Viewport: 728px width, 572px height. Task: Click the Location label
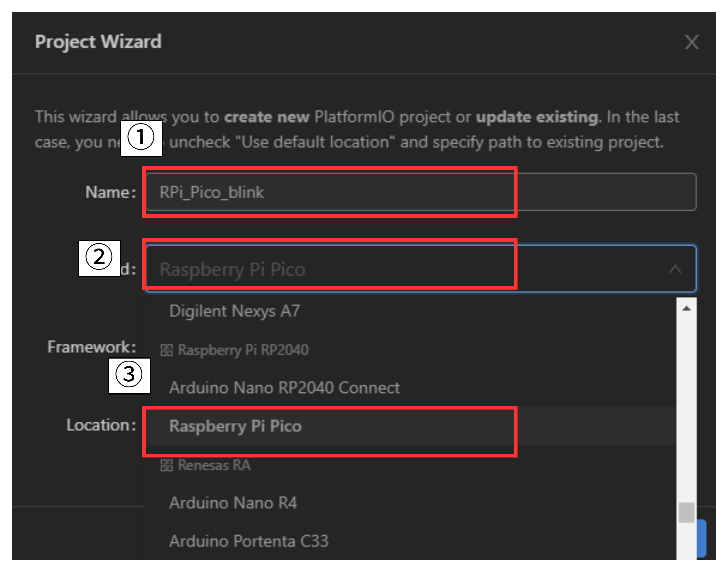(x=101, y=425)
